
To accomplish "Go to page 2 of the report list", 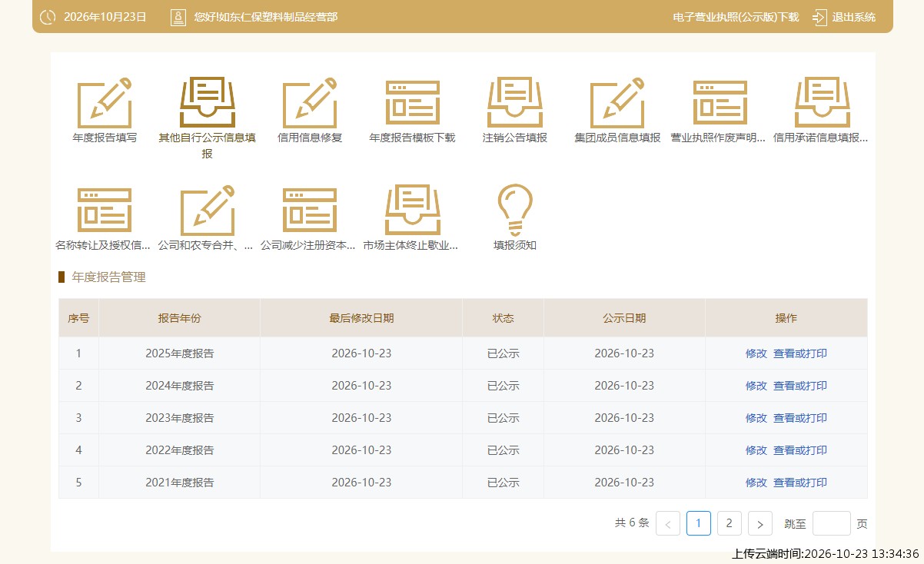I will click(730, 523).
